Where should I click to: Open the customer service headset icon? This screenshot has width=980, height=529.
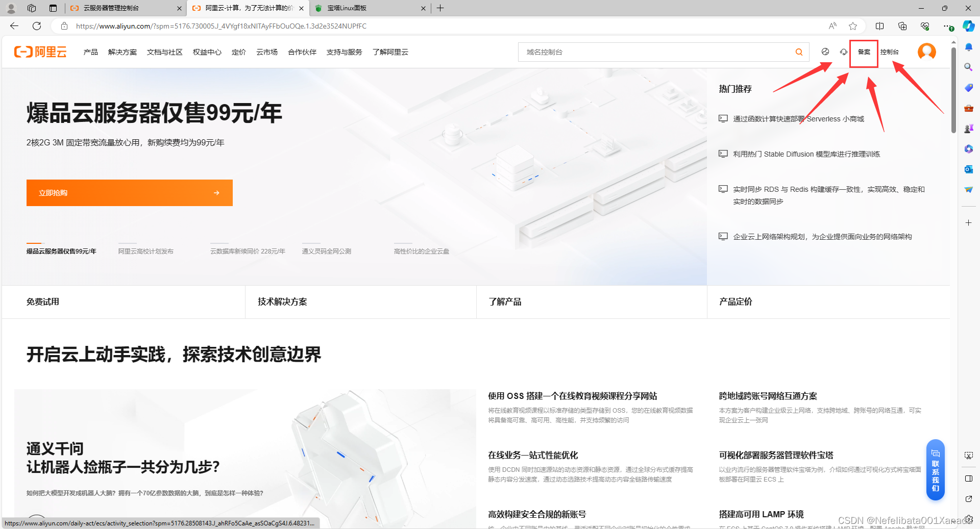tap(843, 52)
